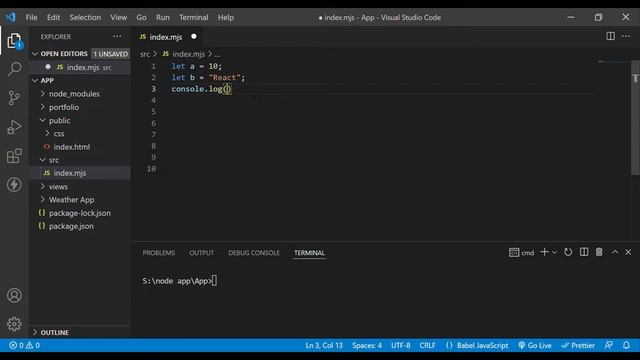
Task: Open the Manage gear icon
Action: [14, 324]
